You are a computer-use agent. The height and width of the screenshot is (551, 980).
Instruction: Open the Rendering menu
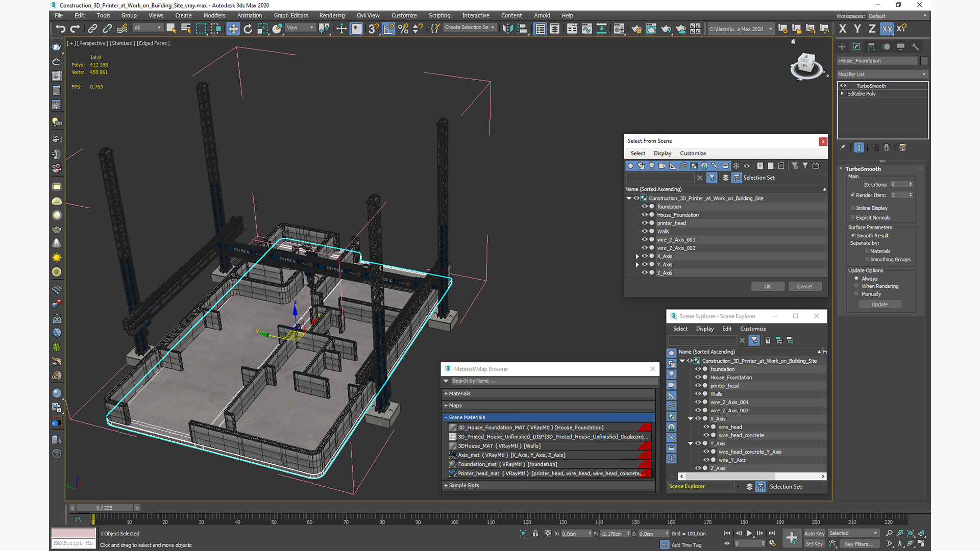click(x=332, y=15)
